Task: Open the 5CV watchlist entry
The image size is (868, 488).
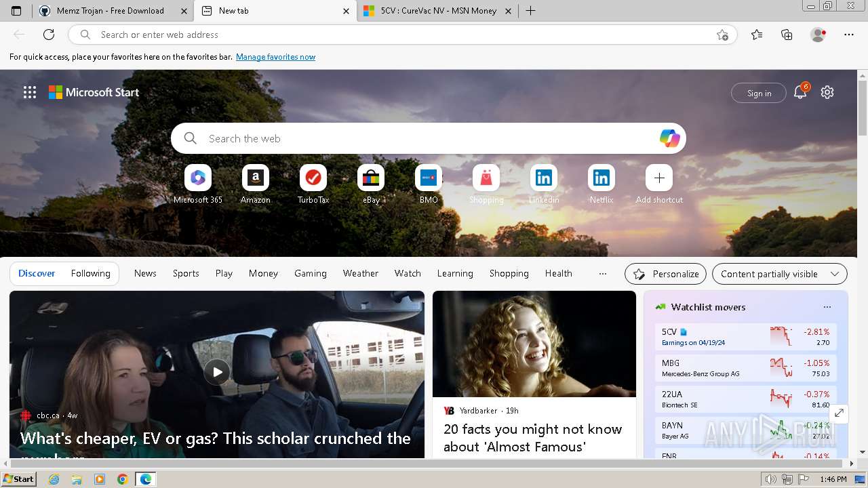Action: pyautogui.click(x=745, y=337)
